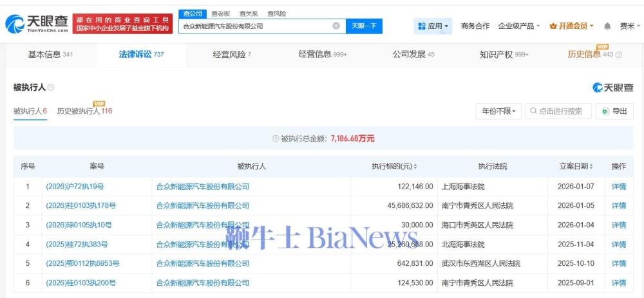
Task: Click the 执行法院 column header
Action: (x=493, y=167)
